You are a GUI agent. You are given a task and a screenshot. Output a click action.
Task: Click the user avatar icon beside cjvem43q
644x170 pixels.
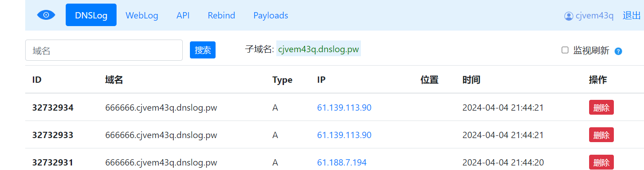[x=568, y=16]
